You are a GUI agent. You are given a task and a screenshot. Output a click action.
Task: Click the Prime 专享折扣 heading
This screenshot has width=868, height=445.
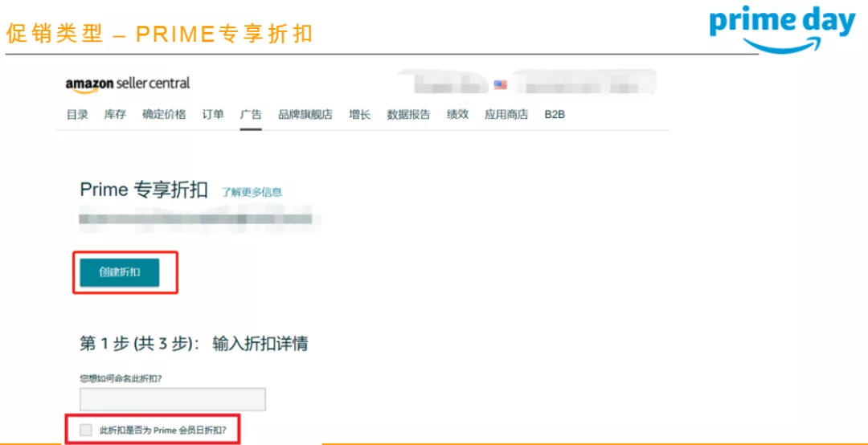[x=144, y=190]
